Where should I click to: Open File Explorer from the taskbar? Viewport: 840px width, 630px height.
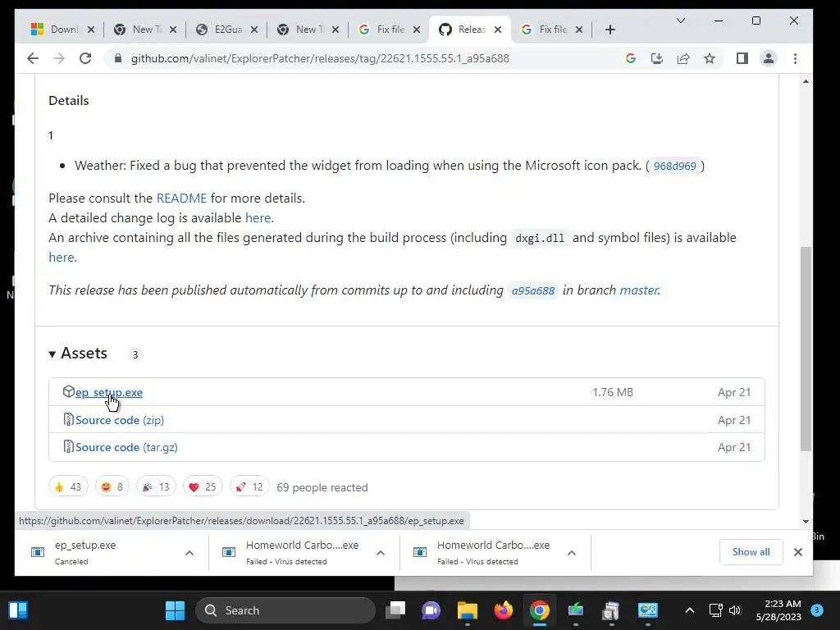[467, 610]
